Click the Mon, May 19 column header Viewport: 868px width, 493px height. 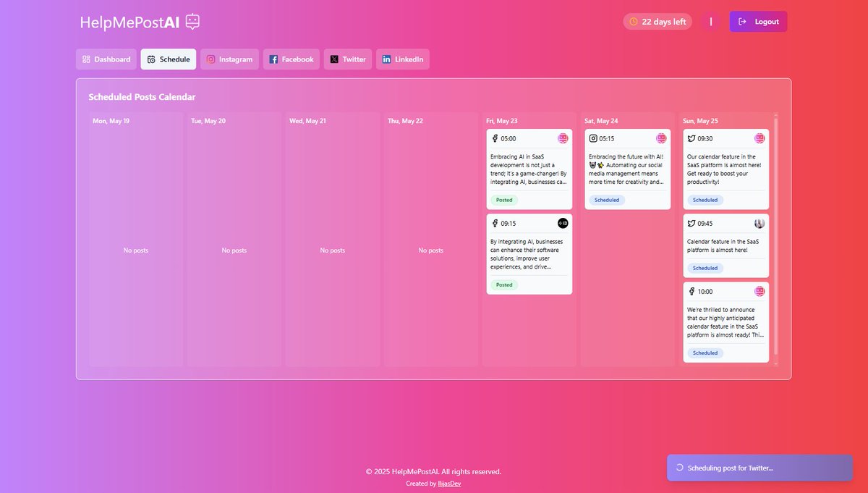[111, 121]
